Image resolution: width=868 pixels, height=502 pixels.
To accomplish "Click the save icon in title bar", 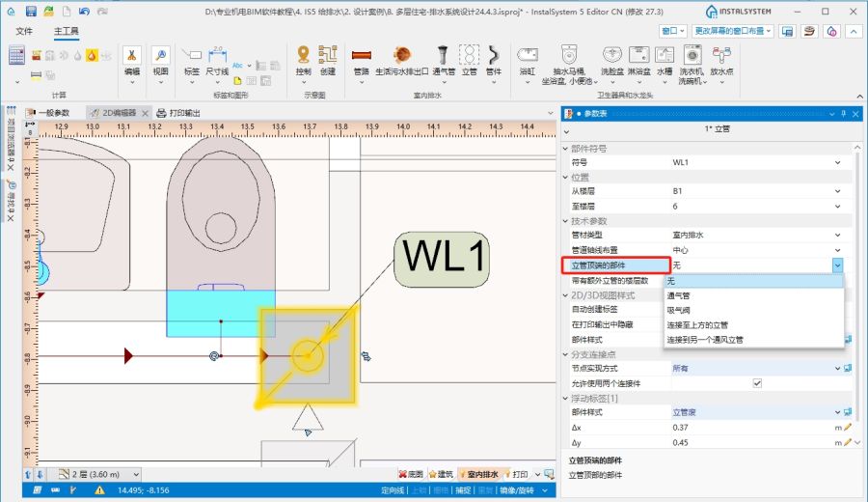I will [31, 11].
